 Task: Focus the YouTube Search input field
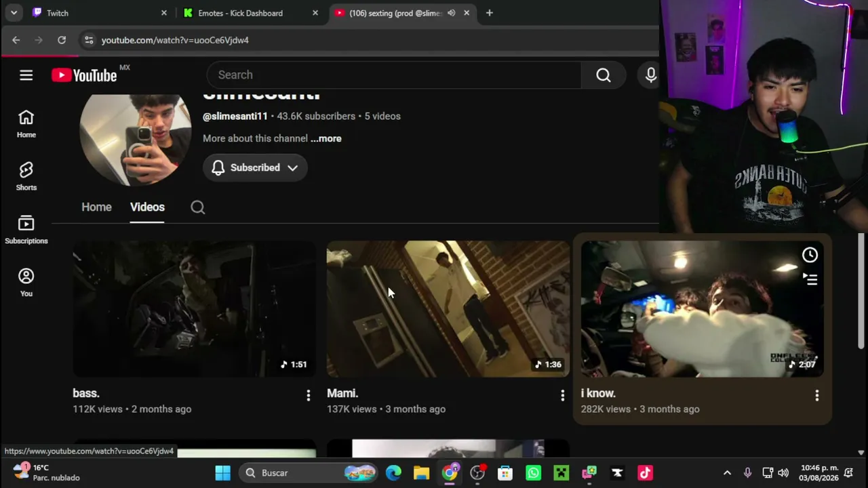[393, 75]
